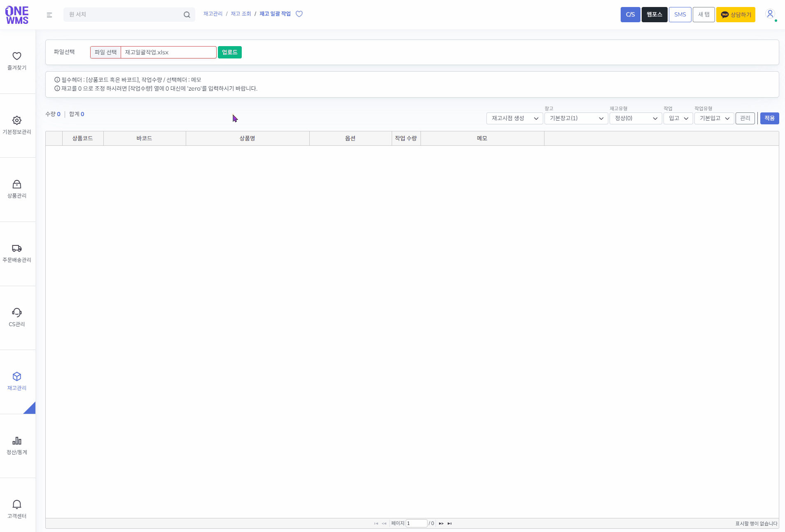Open 즐겨찾기 in the sidebar
This screenshot has width=785, height=532.
(x=17, y=61)
